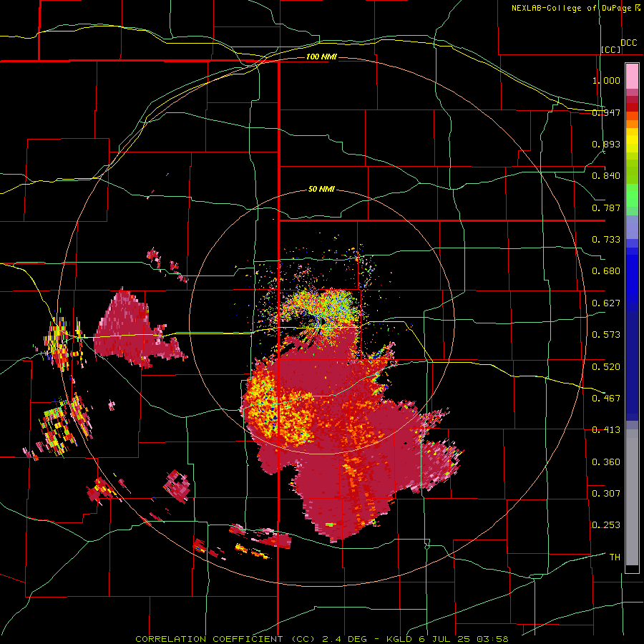The image size is (644, 644).
Task: Click the 0.787 scale label
Action: tap(606, 208)
